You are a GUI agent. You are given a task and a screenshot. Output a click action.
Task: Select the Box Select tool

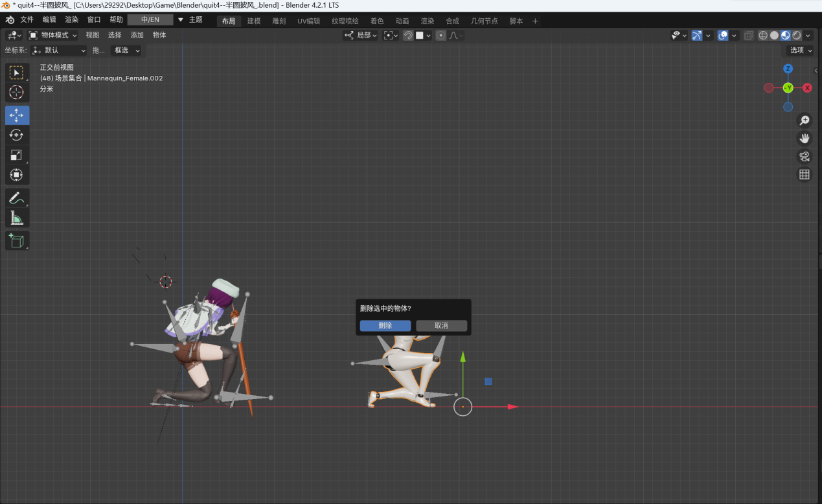tap(17, 73)
